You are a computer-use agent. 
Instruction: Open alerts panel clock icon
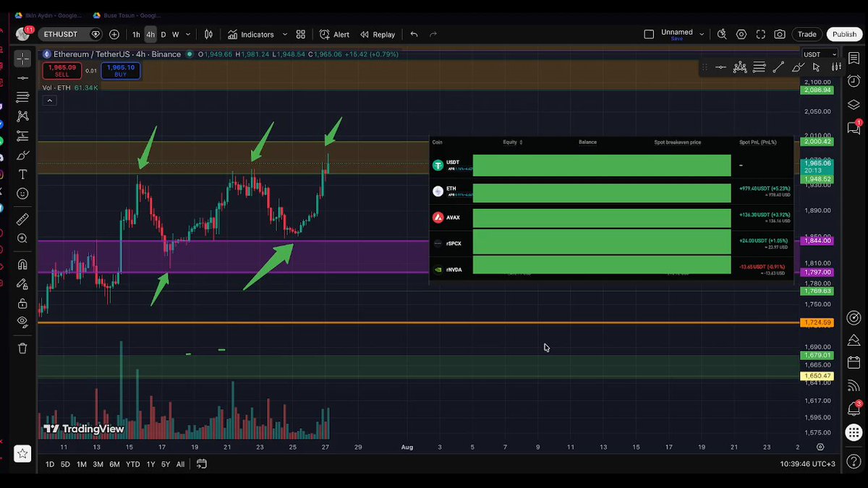tap(854, 81)
